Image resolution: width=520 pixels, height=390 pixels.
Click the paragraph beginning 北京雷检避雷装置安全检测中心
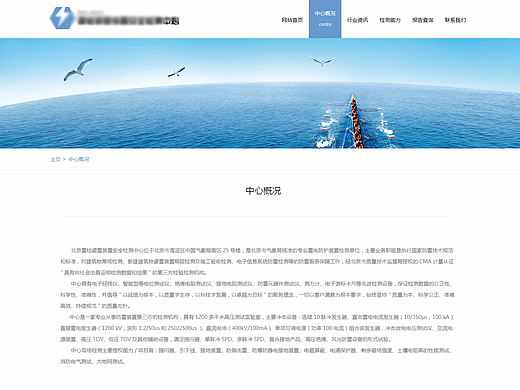pyautogui.click(x=257, y=261)
